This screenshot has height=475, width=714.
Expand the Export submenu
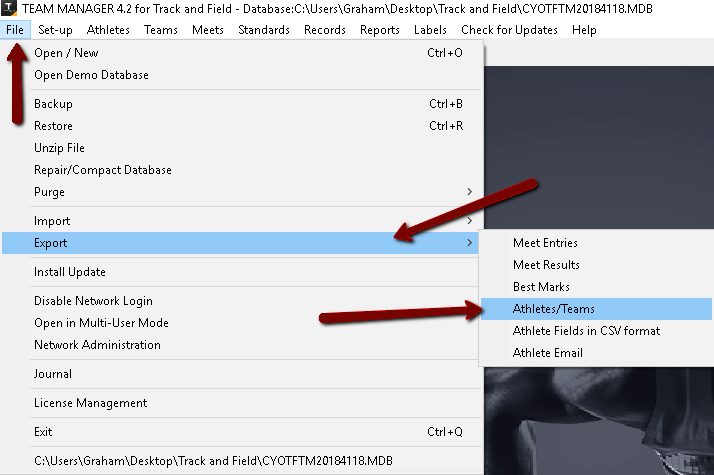[x=241, y=243]
